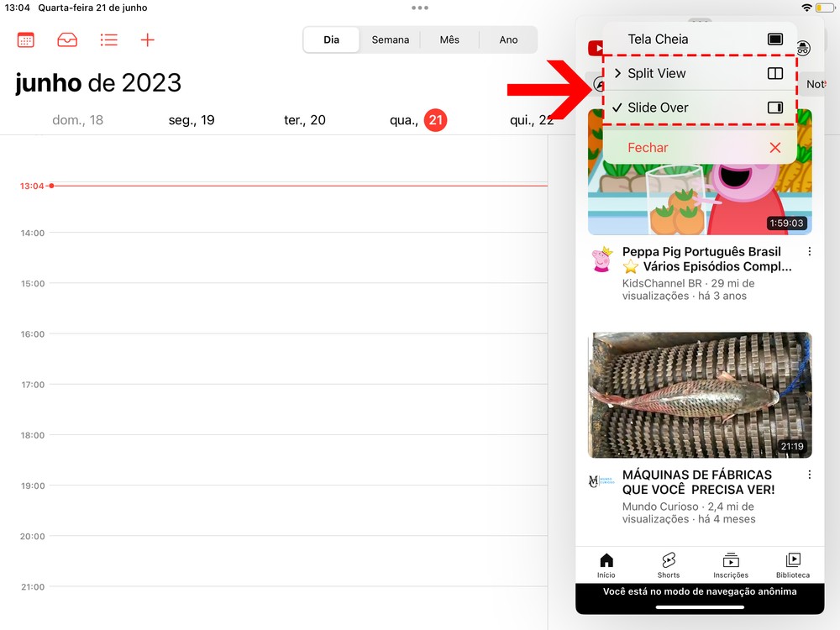Select Slide Over checked option
The image size is (840, 630).
pos(699,108)
